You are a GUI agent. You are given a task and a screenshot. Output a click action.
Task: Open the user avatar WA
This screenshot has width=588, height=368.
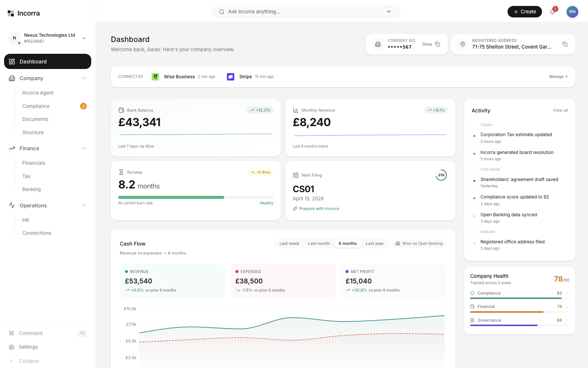point(572,12)
